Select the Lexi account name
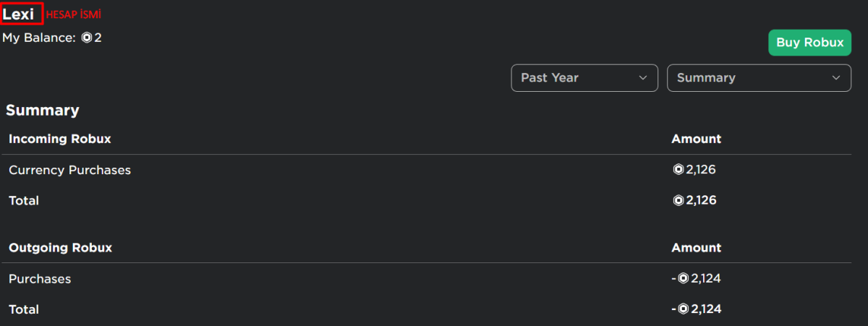 coord(19,14)
